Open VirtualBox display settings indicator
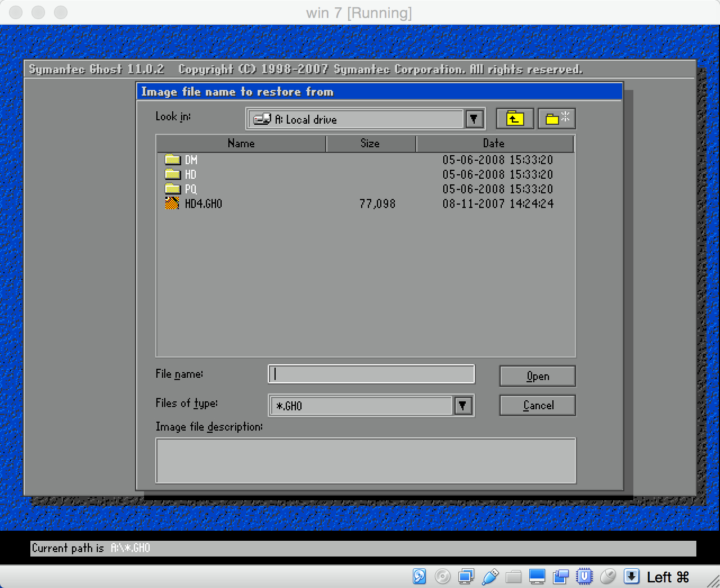Screen dimensions: 720x588 (537, 576)
